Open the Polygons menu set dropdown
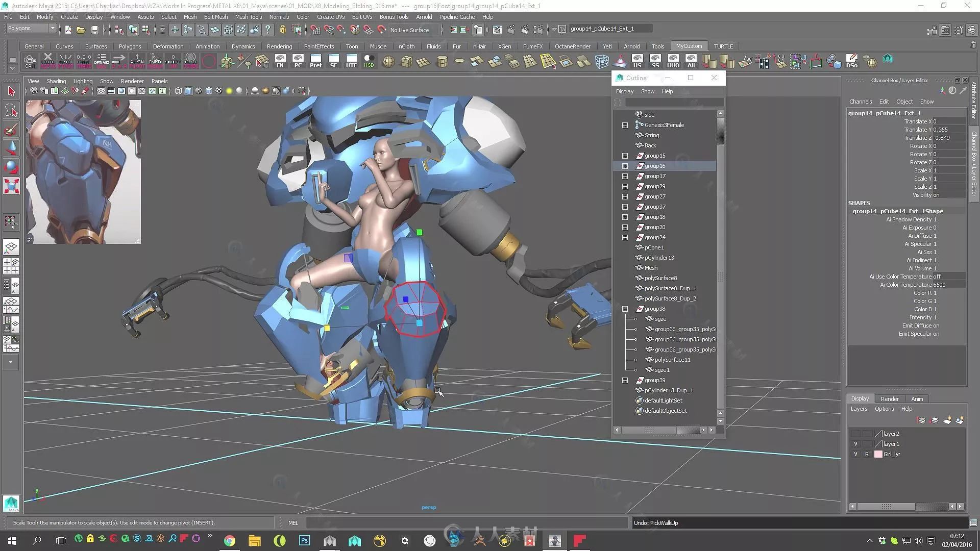This screenshot has width=980, height=551. 31,29
